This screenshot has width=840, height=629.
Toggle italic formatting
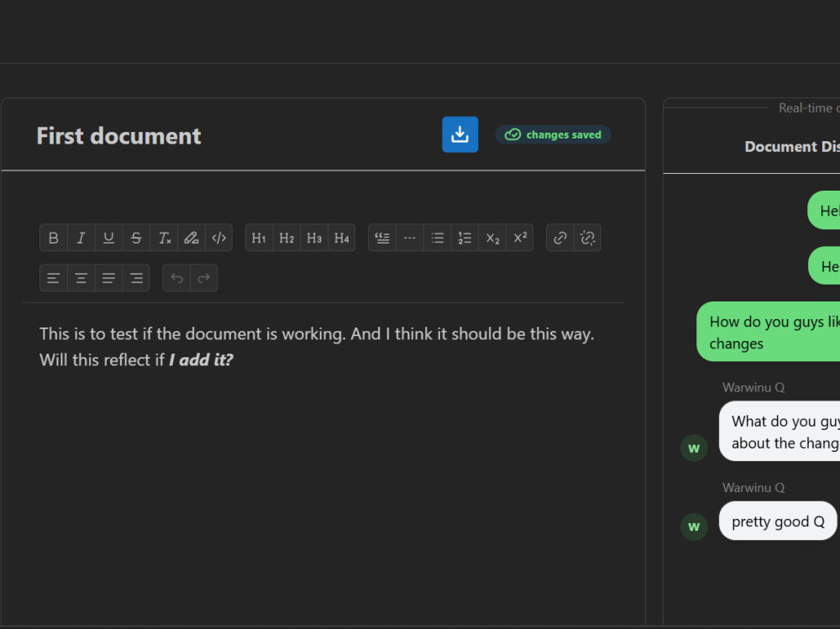[81, 238]
